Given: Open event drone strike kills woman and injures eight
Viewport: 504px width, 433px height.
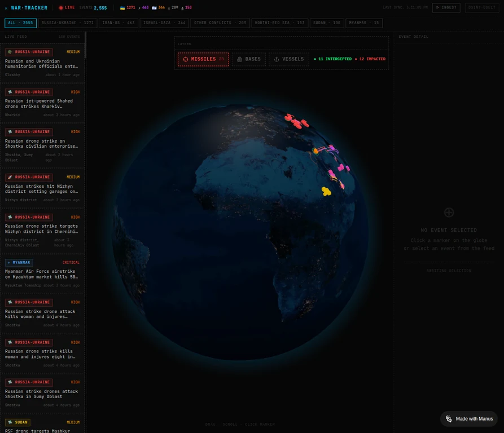Looking at the screenshot, I should pyautogui.click(x=42, y=354).
